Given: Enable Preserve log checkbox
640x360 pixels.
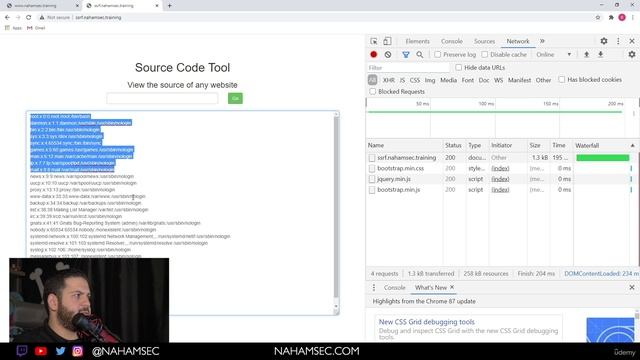Looking at the screenshot, I should click(438, 54).
